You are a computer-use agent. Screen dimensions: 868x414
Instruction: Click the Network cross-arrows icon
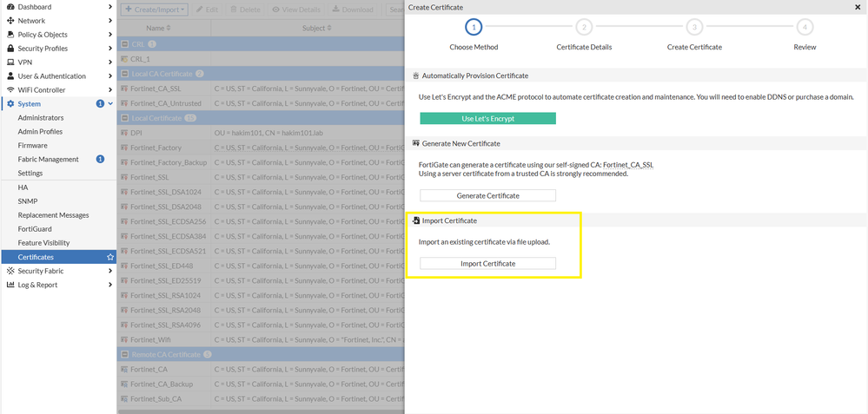pos(10,21)
